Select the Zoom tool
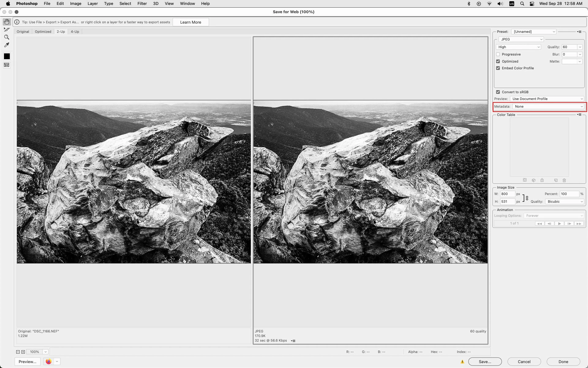This screenshot has width=588, height=368. 7,37
